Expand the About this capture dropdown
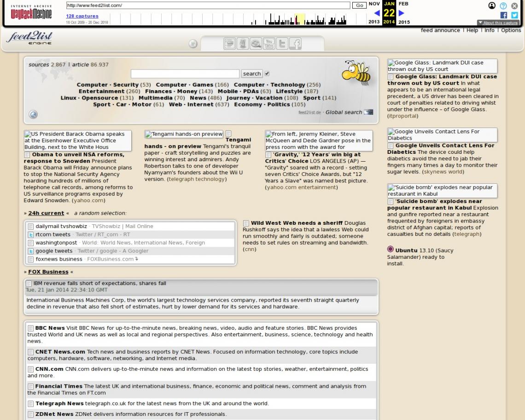The width and height of the screenshot is (525, 420). pyautogui.click(x=498, y=23)
